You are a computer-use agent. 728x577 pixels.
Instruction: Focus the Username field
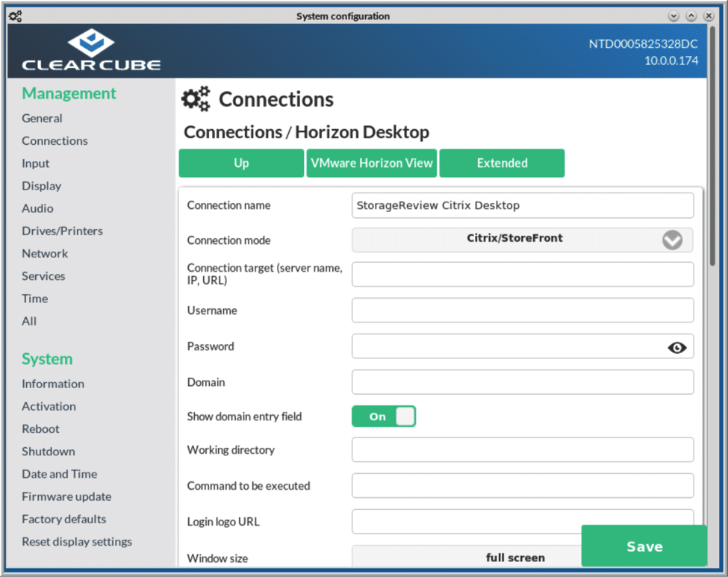523,310
